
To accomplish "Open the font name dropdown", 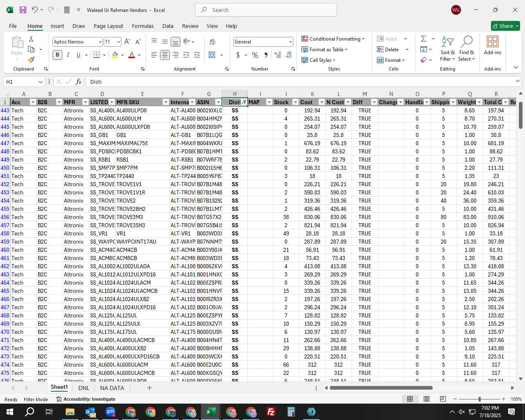I will tap(100, 42).
